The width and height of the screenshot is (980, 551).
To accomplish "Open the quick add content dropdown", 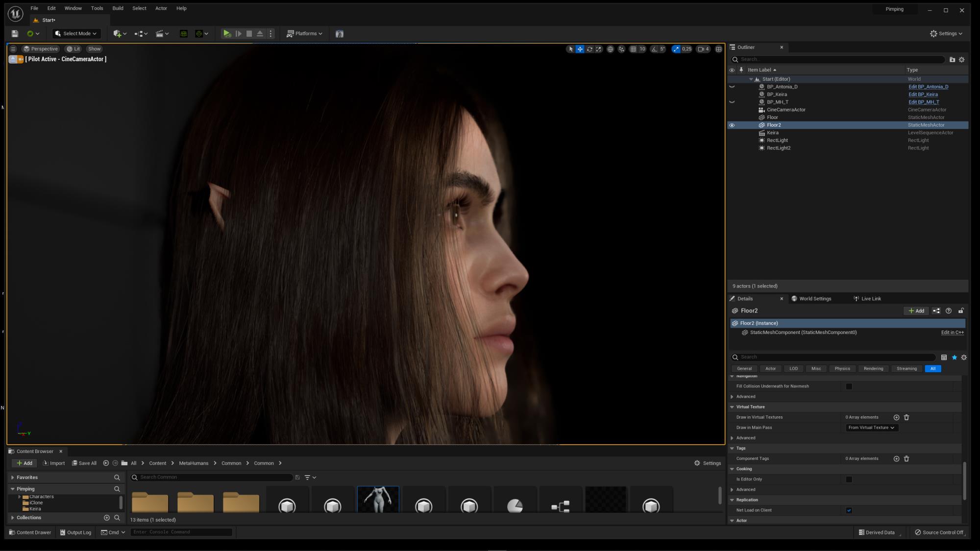I will 120,34.
